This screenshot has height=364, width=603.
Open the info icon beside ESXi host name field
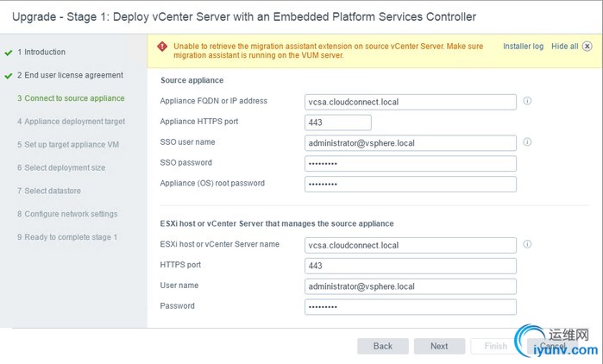[x=527, y=244]
